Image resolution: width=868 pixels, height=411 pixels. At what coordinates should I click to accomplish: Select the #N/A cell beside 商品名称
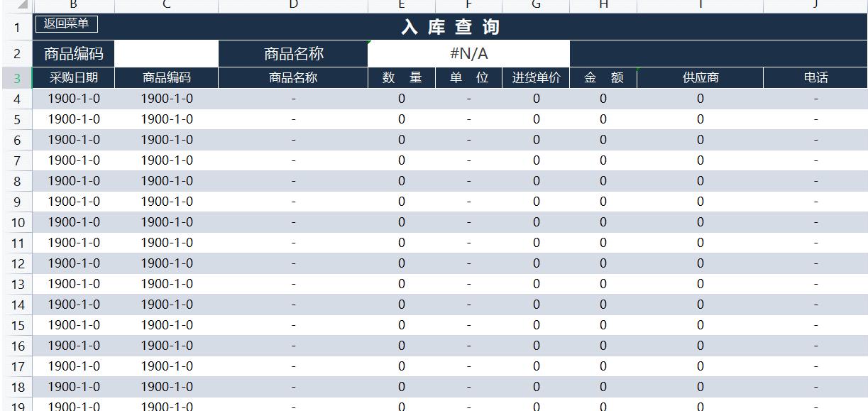coord(468,53)
